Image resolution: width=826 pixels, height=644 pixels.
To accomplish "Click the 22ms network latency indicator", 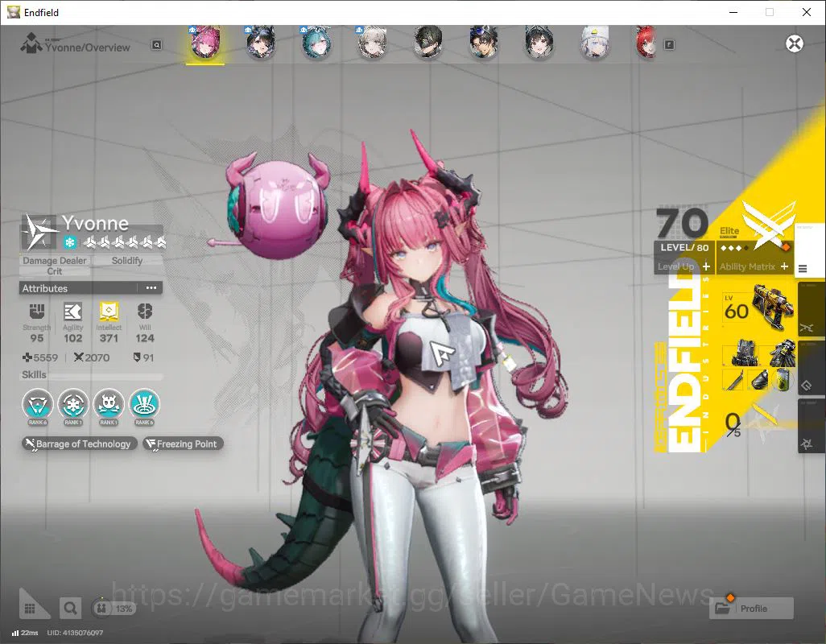I will [x=25, y=633].
